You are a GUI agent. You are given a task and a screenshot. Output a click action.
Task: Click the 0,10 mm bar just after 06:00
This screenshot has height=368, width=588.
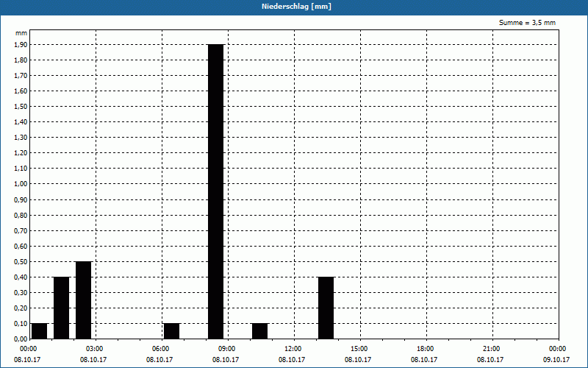pos(172,330)
